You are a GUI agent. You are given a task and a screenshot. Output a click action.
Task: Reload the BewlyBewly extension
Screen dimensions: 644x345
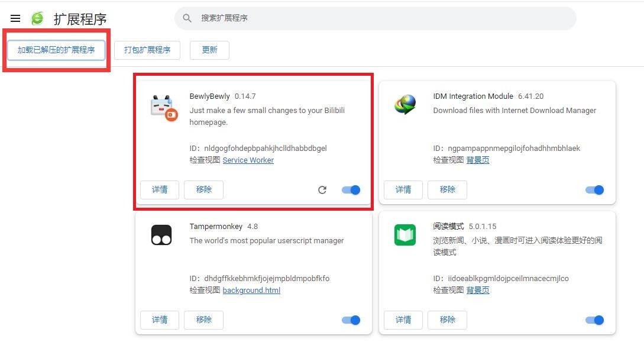pos(322,190)
